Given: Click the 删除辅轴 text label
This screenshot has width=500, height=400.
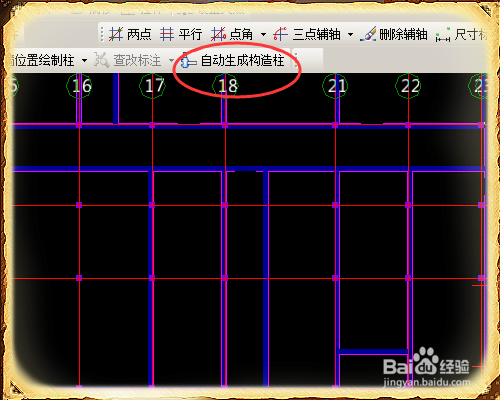Looking at the screenshot, I should click(403, 34).
